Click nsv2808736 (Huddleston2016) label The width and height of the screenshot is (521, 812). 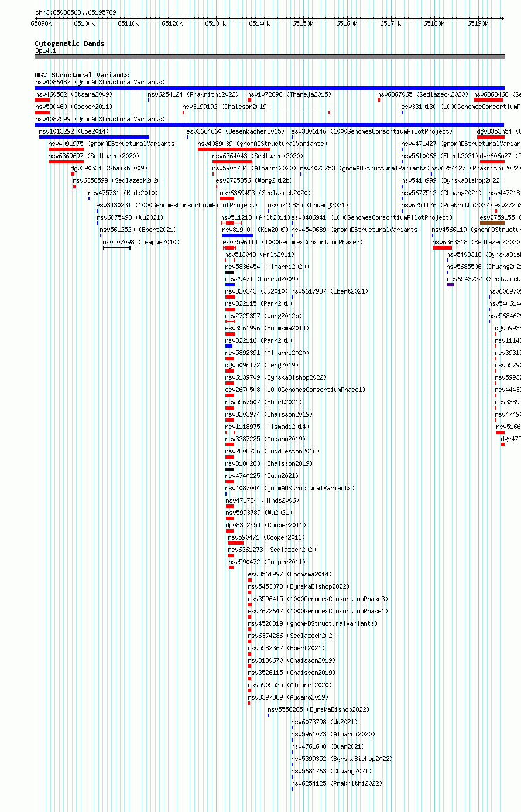272,451
